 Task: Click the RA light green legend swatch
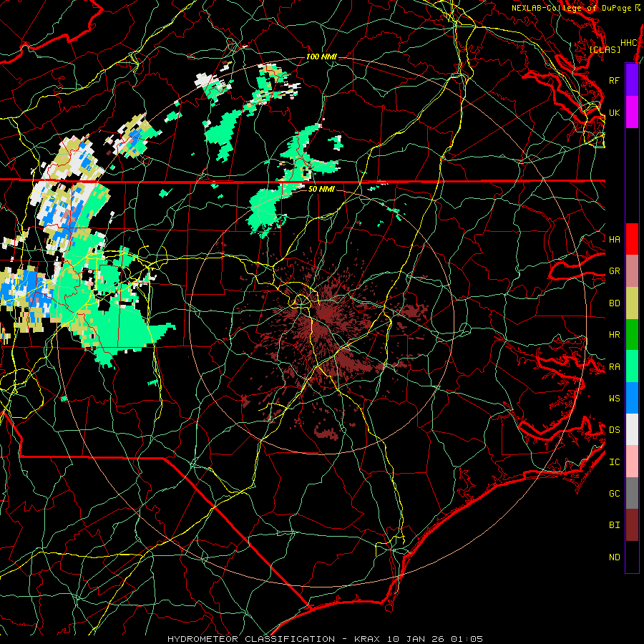pyautogui.click(x=632, y=366)
